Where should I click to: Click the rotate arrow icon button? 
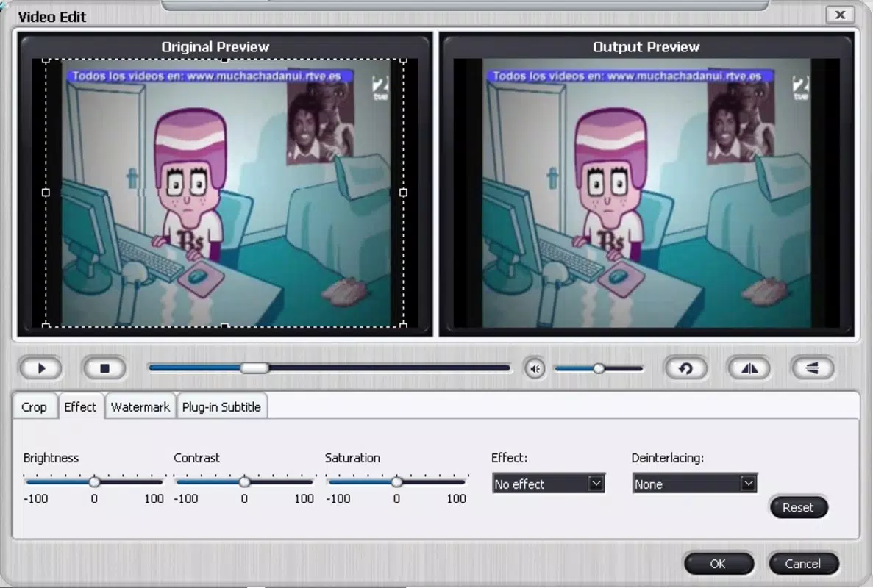tap(685, 368)
